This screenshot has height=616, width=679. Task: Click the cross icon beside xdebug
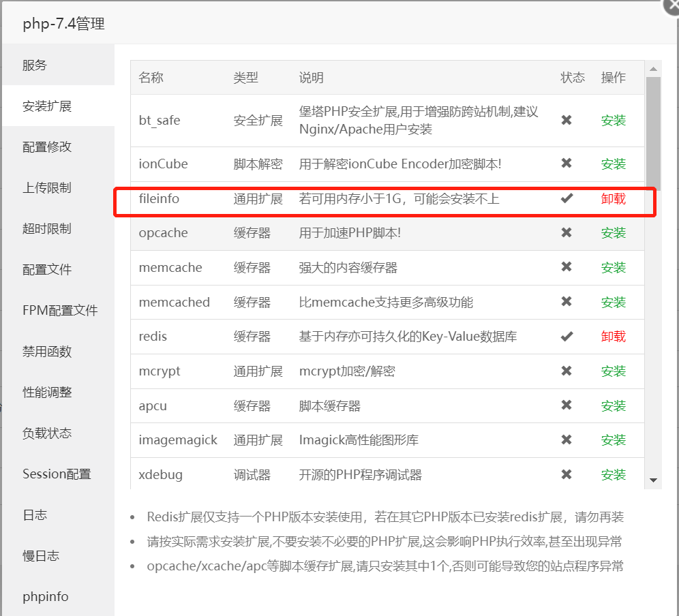pos(566,474)
